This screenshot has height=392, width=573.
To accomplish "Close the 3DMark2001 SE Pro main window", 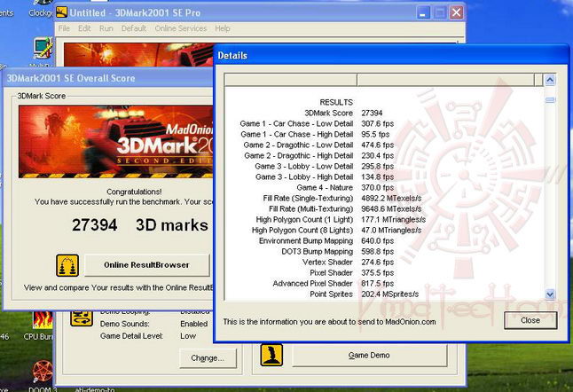I will pyautogui.click(x=457, y=13).
